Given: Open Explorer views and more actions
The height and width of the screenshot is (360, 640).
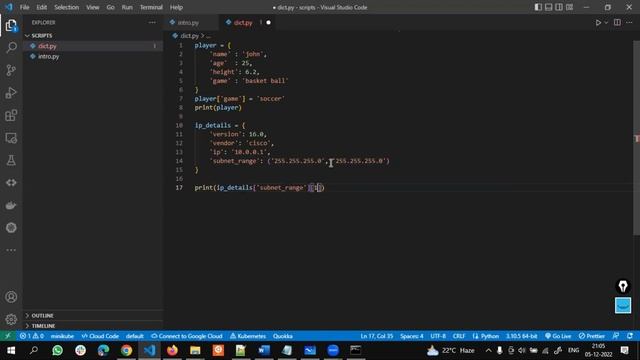Looking at the screenshot, I should pyautogui.click(x=152, y=22).
